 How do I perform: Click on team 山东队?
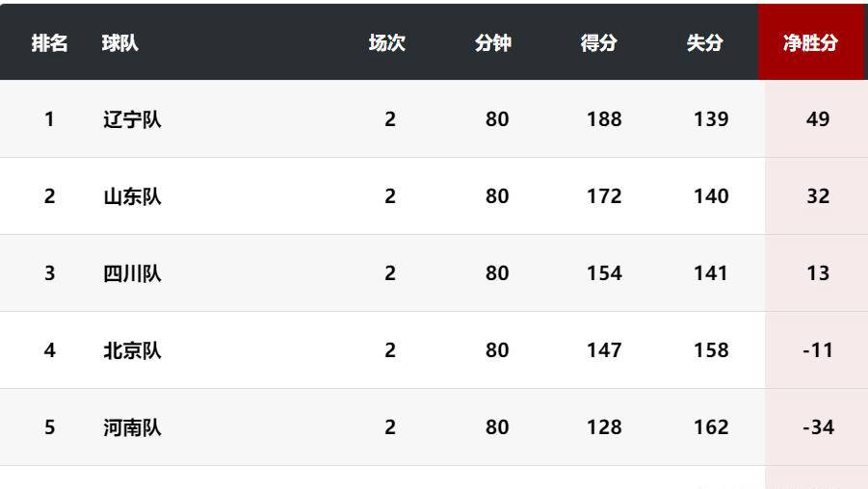(x=132, y=196)
